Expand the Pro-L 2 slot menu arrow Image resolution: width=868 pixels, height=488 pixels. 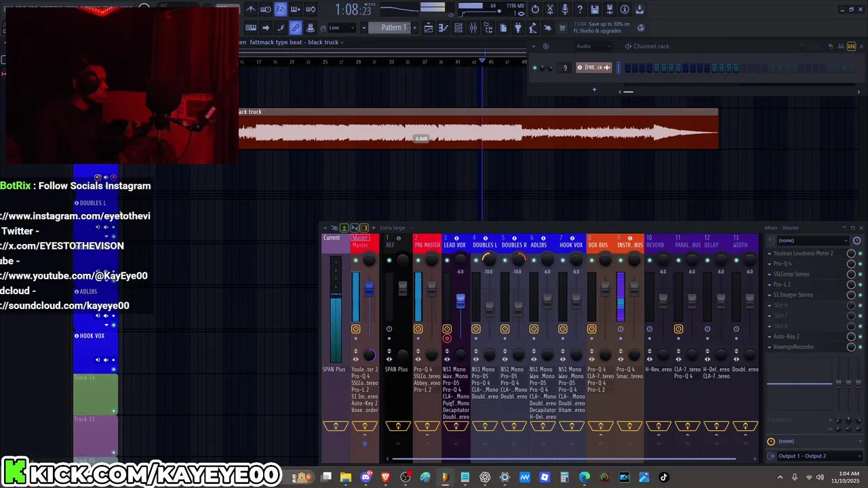pyautogui.click(x=770, y=285)
